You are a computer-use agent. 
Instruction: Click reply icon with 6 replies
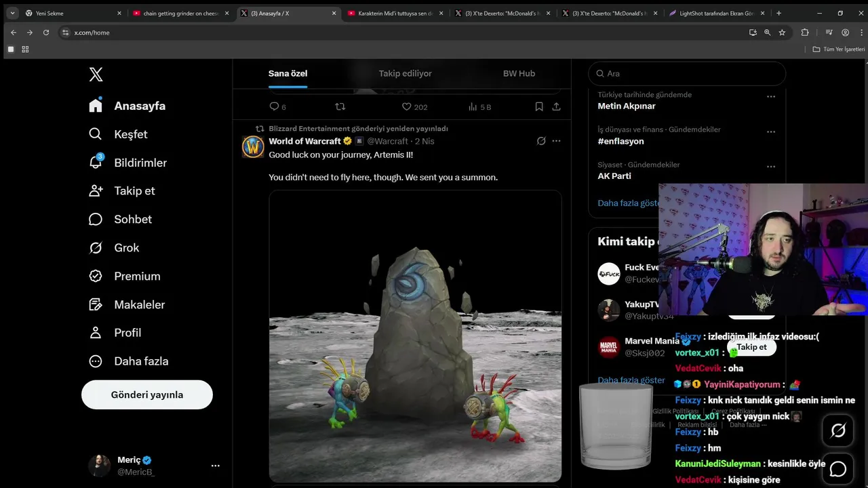(277, 106)
